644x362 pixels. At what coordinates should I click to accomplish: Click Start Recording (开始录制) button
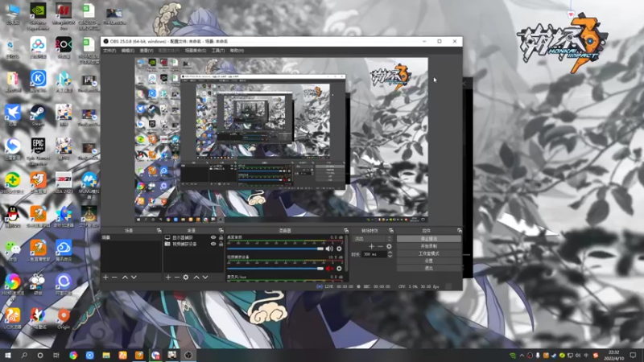(429, 246)
